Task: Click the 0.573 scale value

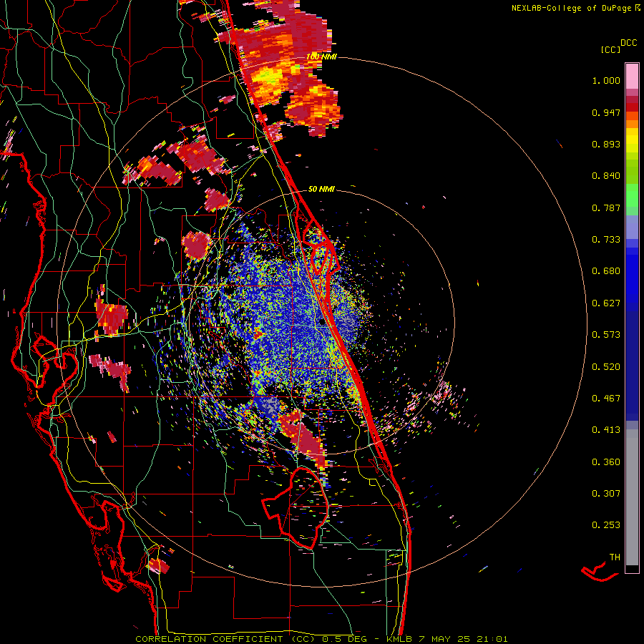Action: point(606,335)
